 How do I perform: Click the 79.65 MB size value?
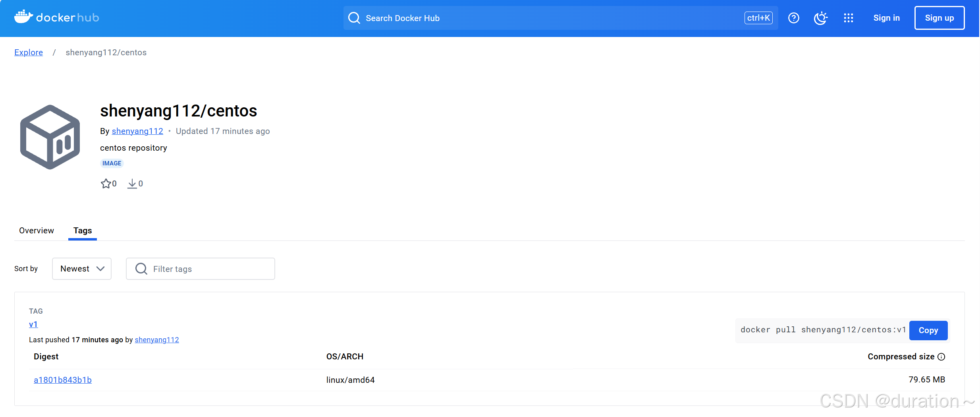click(927, 380)
